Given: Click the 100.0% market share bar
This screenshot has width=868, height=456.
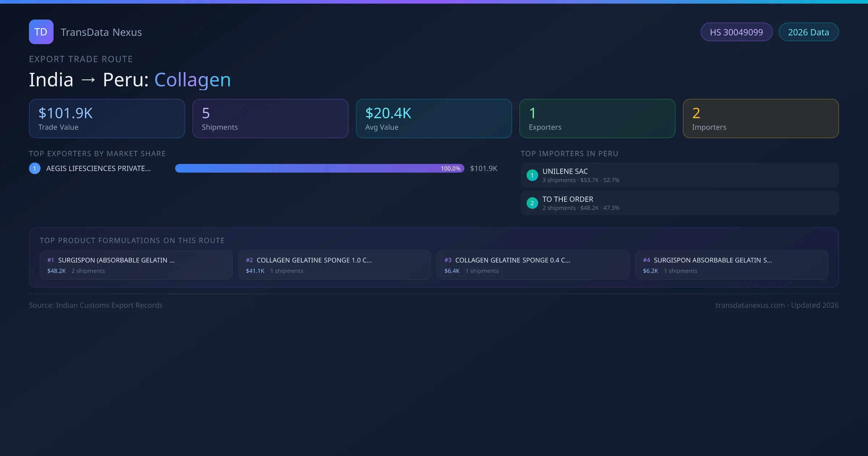Looking at the screenshot, I should [319, 168].
